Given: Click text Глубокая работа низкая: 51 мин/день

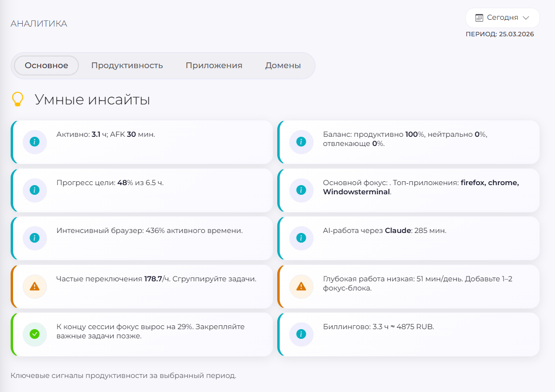Looking at the screenshot, I should (393, 279).
